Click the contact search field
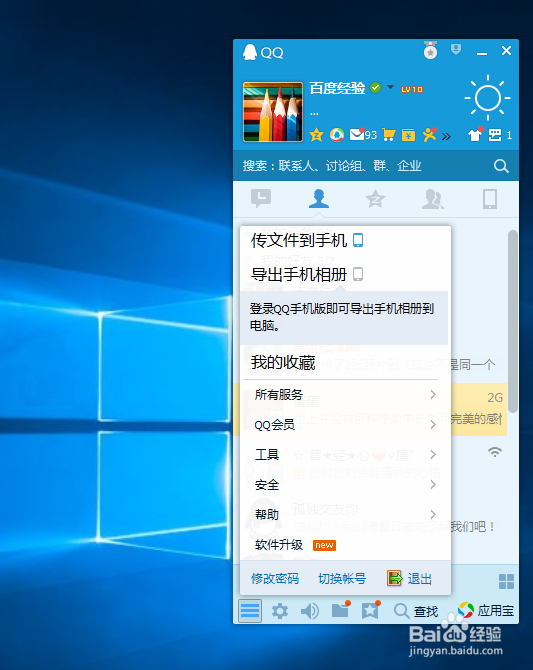This screenshot has width=533, height=670. point(363,166)
